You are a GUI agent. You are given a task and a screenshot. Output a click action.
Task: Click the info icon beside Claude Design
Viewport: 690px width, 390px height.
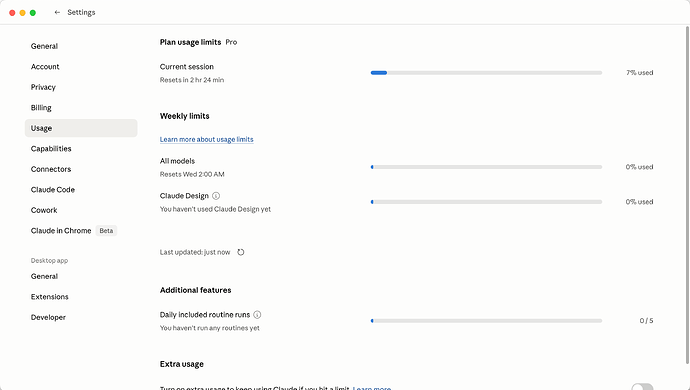[216, 196]
